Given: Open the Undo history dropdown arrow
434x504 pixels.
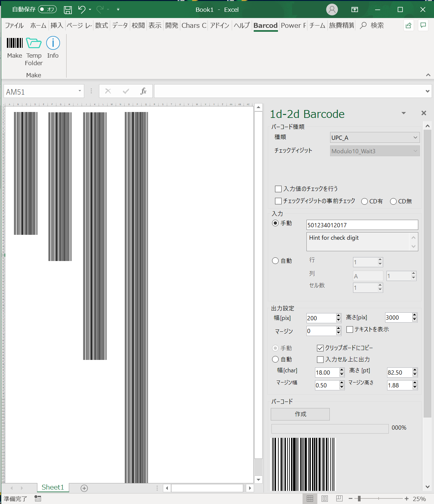Looking at the screenshot, I should pyautogui.click(x=90, y=9).
